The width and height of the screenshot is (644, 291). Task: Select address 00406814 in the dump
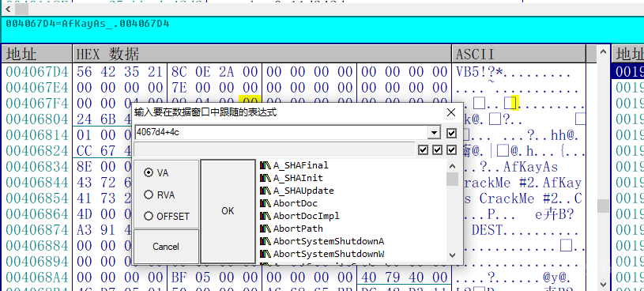tap(37, 134)
